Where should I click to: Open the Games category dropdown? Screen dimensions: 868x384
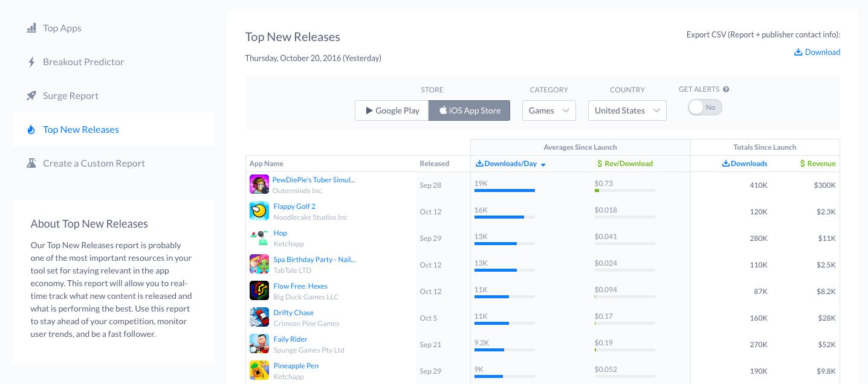548,110
